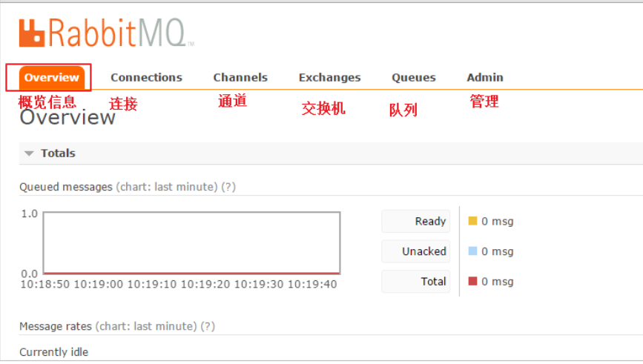Click the Total legend button
The width and height of the screenshot is (643, 364).
(x=416, y=282)
